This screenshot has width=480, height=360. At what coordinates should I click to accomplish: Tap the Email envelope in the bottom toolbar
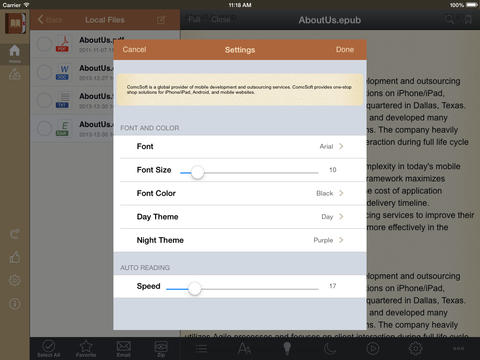pos(123,349)
